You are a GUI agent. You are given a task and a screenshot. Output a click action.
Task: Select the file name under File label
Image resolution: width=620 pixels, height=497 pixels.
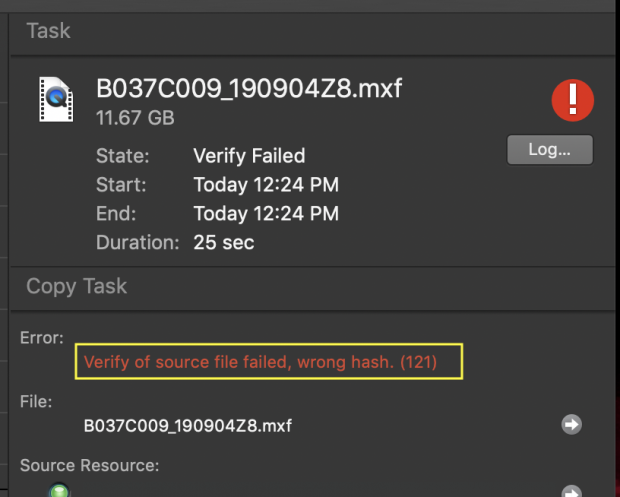pyautogui.click(x=188, y=426)
